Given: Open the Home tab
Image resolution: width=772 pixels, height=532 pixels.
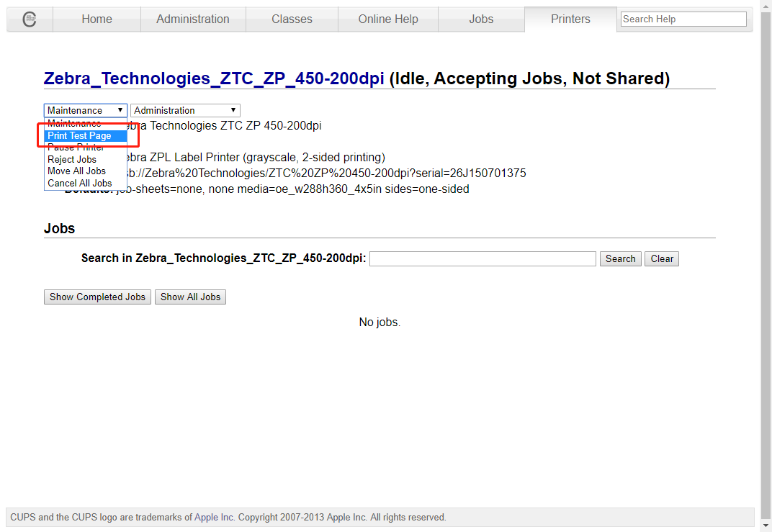Looking at the screenshot, I should [97, 19].
